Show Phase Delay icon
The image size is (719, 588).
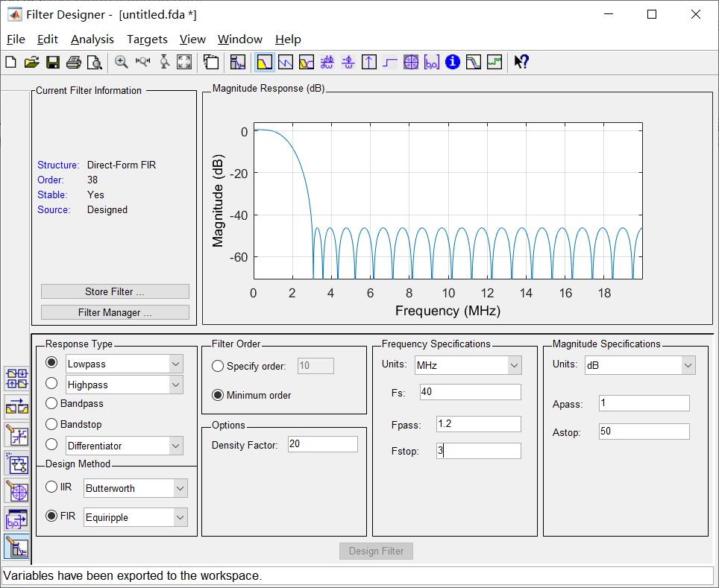tap(348, 62)
